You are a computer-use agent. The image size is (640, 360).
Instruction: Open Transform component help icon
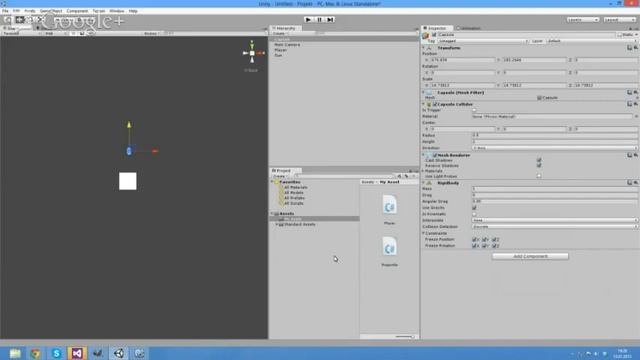point(629,48)
